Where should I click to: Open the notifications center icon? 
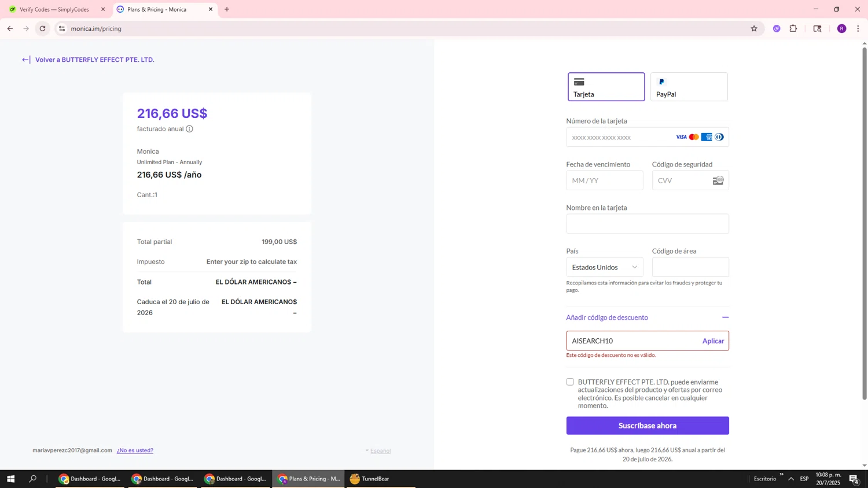pos(854,479)
